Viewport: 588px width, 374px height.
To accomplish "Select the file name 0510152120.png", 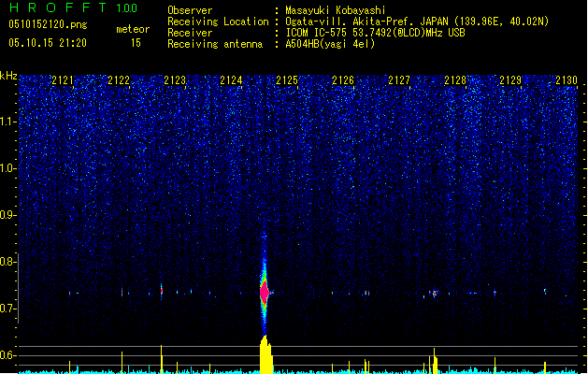I will tap(48, 24).
